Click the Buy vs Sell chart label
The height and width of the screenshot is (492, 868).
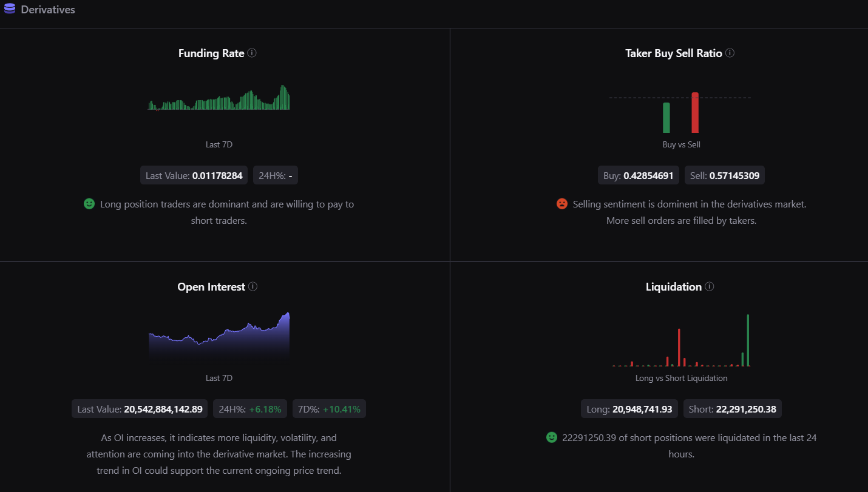point(681,144)
